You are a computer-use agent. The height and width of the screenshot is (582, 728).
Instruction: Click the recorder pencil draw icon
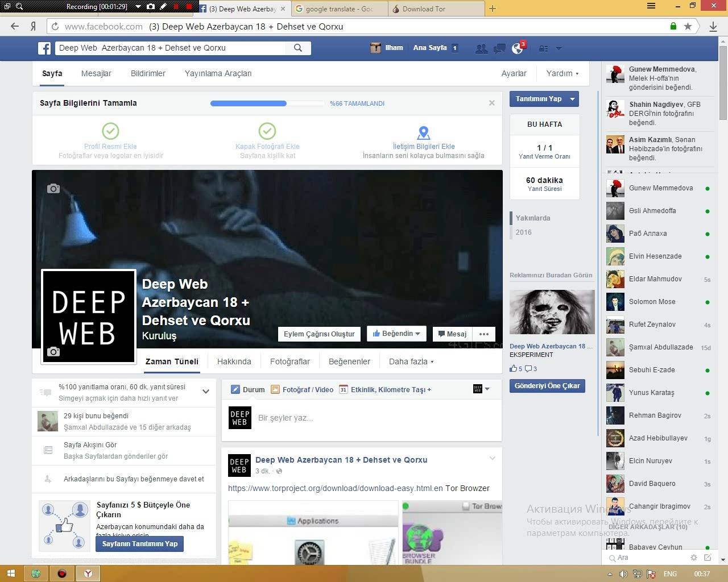pos(163,7)
